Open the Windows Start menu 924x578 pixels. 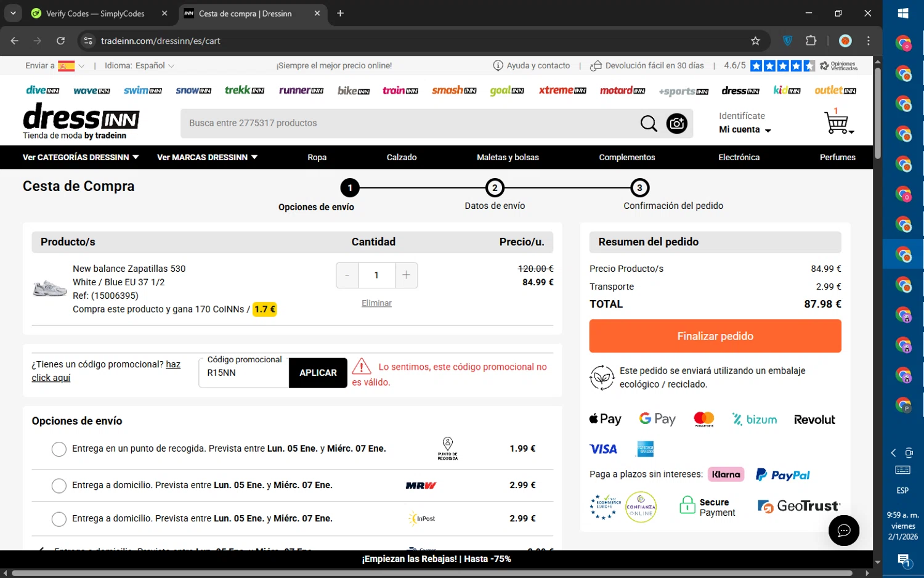pyautogui.click(x=903, y=13)
